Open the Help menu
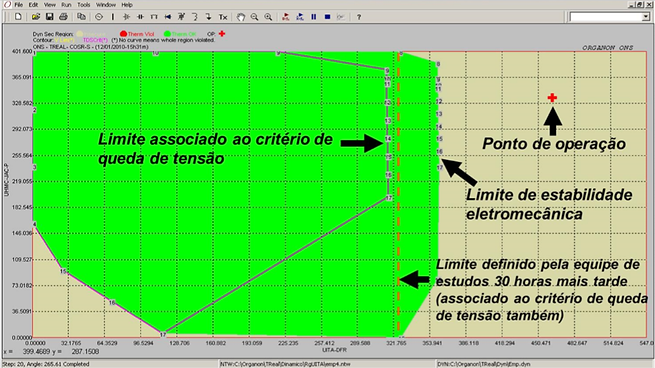This screenshot has height=368, width=655. pyautogui.click(x=127, y=5)
